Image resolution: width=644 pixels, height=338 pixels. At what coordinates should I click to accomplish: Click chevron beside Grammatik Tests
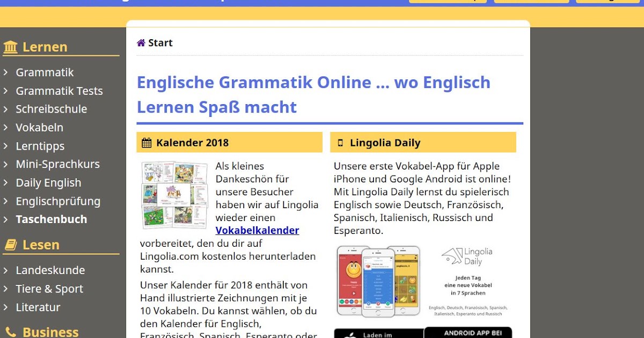(x=5, y=91)
